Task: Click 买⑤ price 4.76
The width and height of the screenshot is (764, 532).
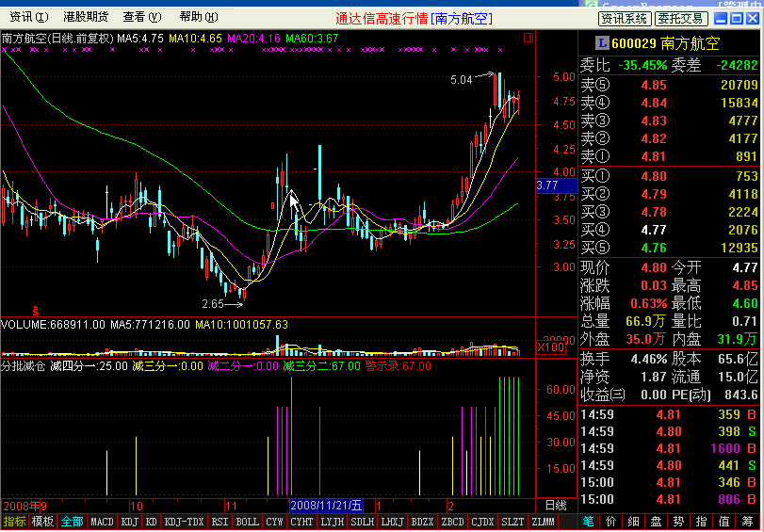Action: (654, 248)
